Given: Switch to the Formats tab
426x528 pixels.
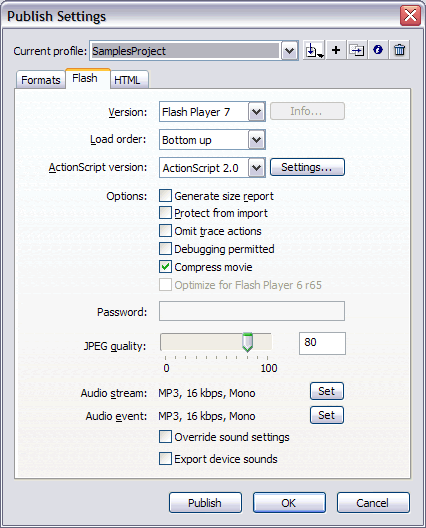Looking at the screenshot, I should tap(40, 80).
